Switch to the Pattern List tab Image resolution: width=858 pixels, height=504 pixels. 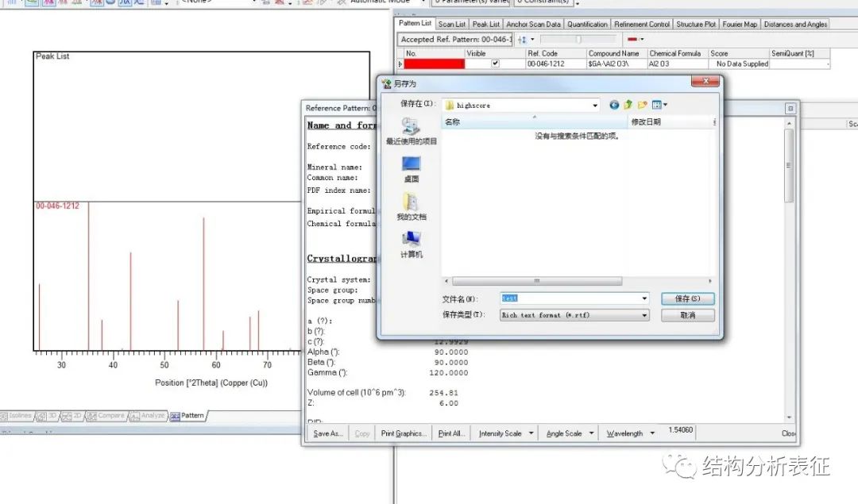coord(415,23)
